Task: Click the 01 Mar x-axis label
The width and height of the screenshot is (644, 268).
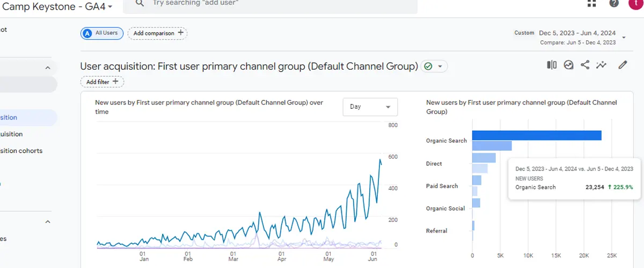Action: (233, 256)
